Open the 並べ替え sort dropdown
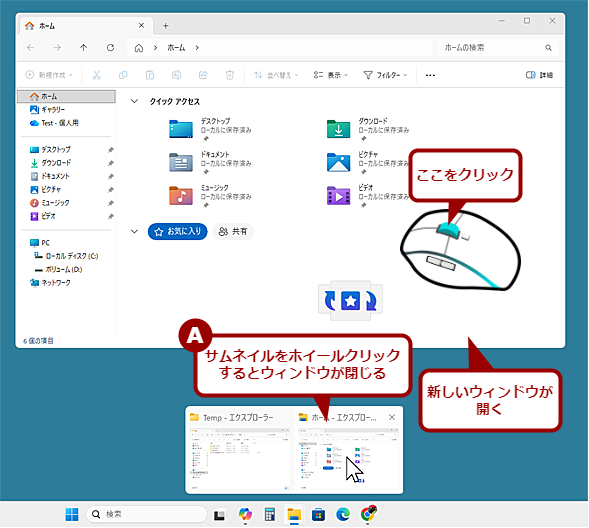 (276, 75)
